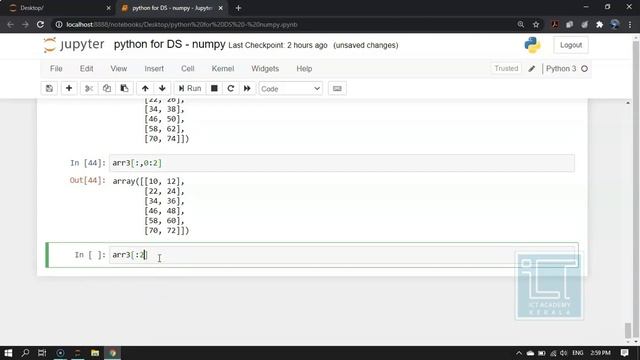The image size is (640, 360).
Task: Click the active cell containing arr3[:2
Action: 341,255
